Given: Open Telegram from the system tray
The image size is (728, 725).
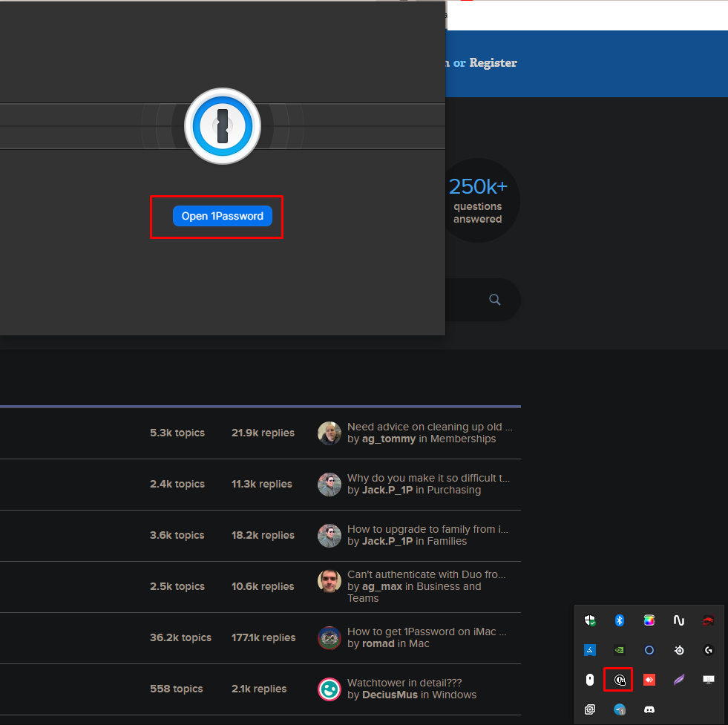Looking at the screenshot, I should click(620, 709).
